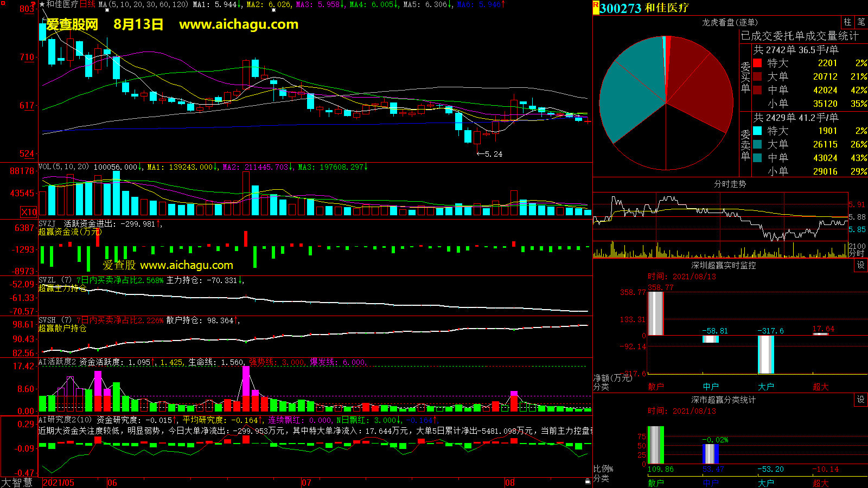Click the 分时走势 panel title
The width and height of the screenshot is (868, 488).
[730, 184]
